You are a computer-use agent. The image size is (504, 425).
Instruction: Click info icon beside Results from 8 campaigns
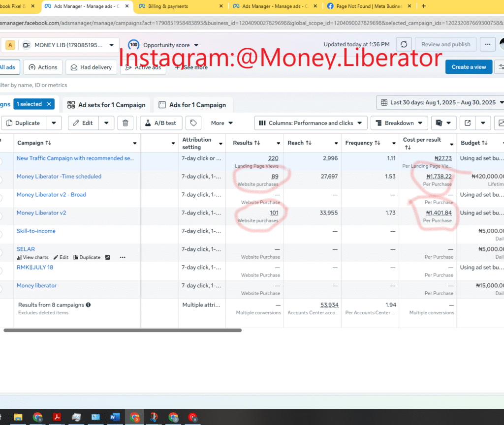pyautogui.click(x=88, y=305)
